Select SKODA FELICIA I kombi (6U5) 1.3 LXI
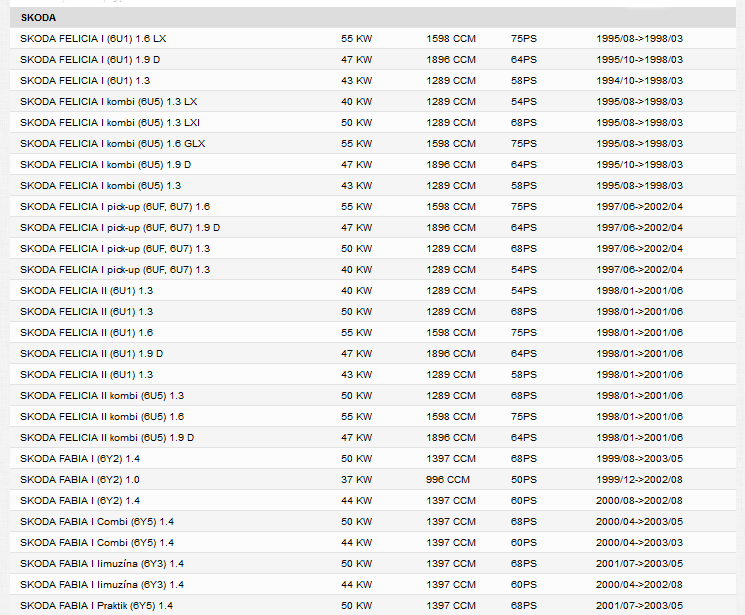Image resolution: width=745 pixels, height=615 pixels. [x=110, y=123]
